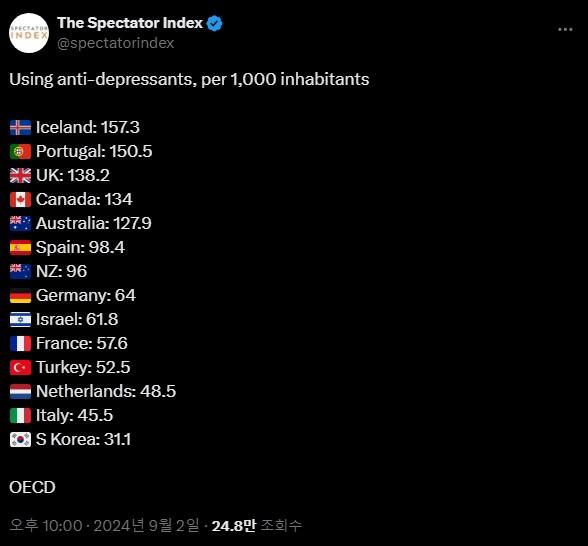Open the @spectatorindex handle link

pyautogui.click(x=116, y=43)
